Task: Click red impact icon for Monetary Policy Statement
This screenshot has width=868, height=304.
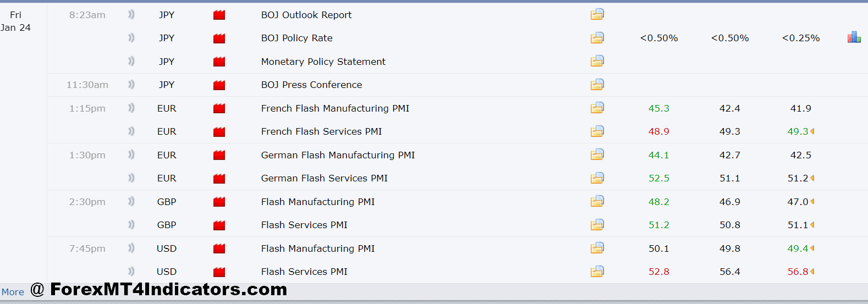Action: point(219,62)
